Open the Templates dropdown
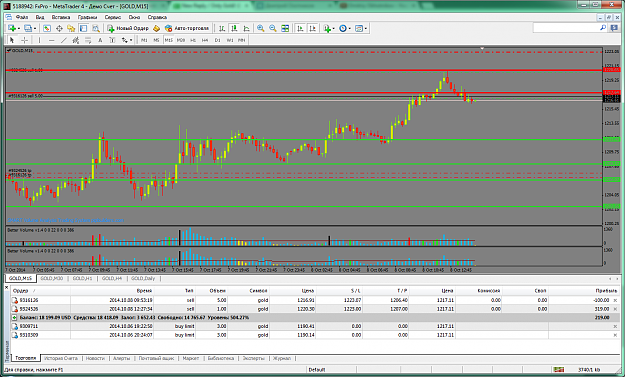Screen dimensions: 625x377 361,28
